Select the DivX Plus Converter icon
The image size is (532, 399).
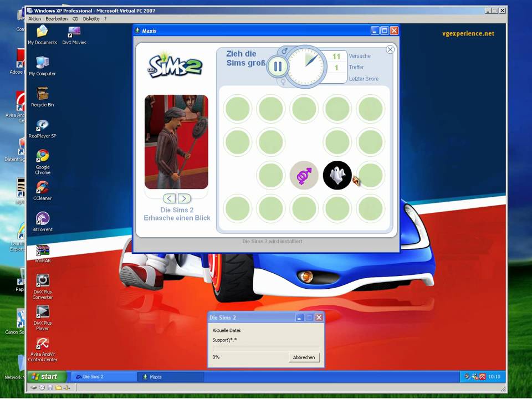[43, 287]
